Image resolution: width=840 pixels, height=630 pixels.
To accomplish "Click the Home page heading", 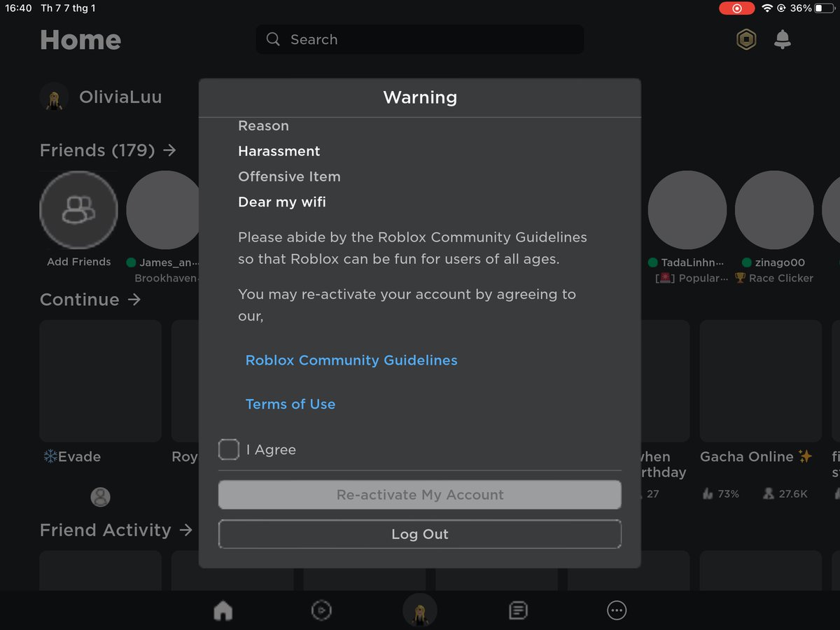I will click(80, 40).
